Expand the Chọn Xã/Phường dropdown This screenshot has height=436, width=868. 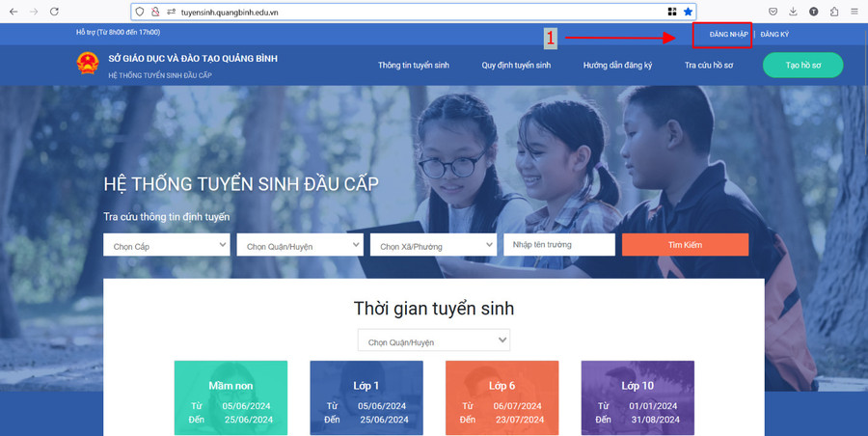tap(431, 246)
